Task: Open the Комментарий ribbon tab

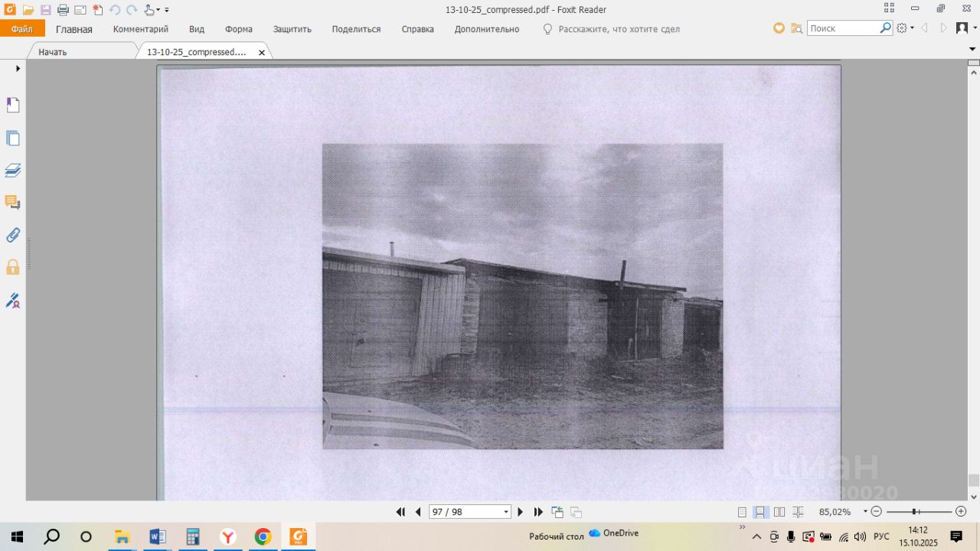Action: [x=141, y=29]
